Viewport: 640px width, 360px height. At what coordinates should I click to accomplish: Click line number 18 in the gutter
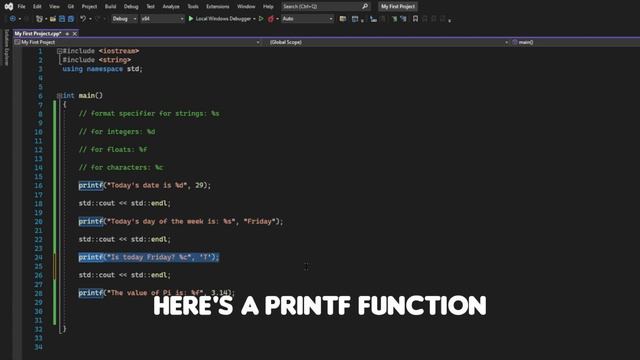click(x=38, y=203)
